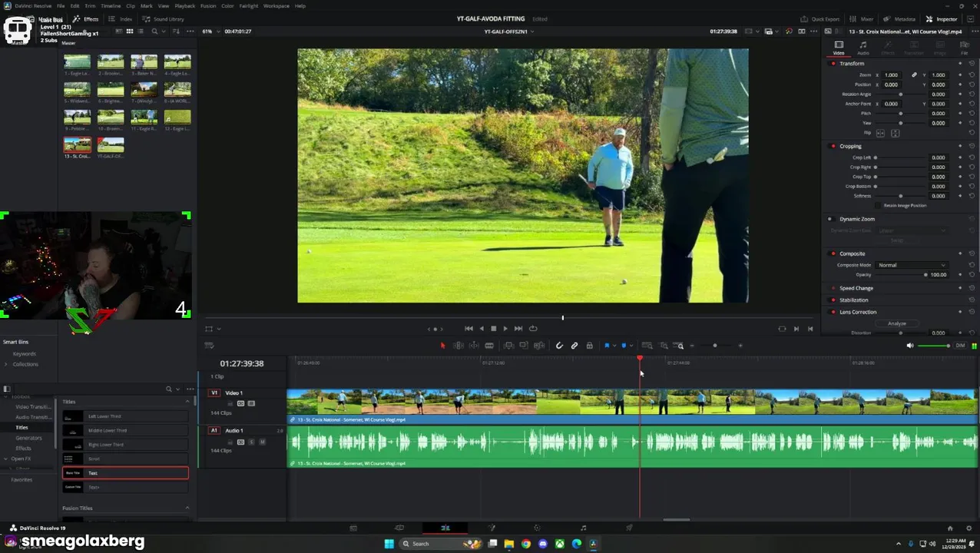
Task: Toggle Lens Correction section enable dot
Action: (x=833, y=312)
